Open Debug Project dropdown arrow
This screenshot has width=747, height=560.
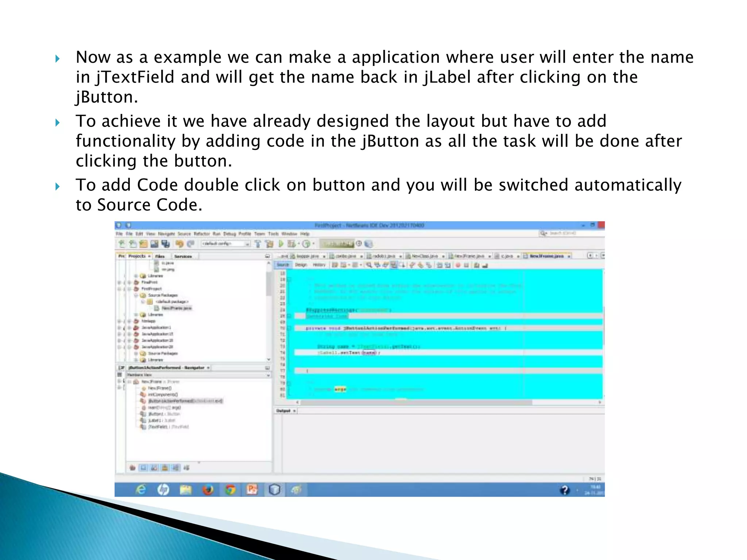point(298,244)
